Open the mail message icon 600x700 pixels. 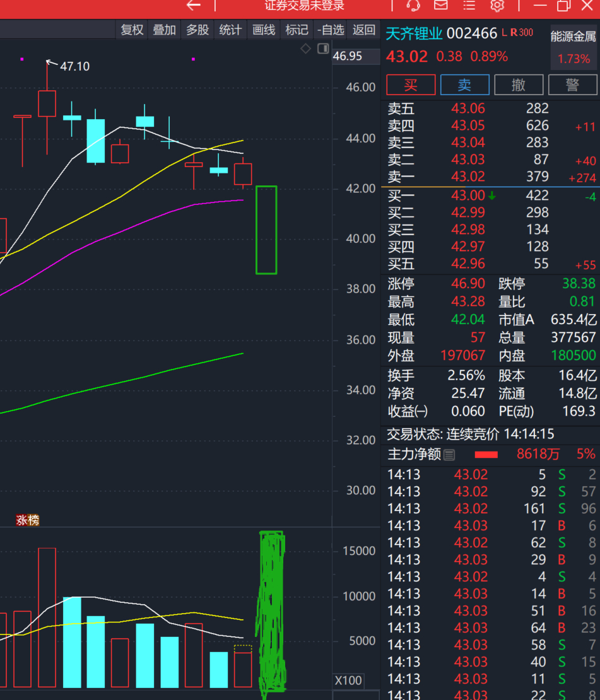tap(441, 5)
